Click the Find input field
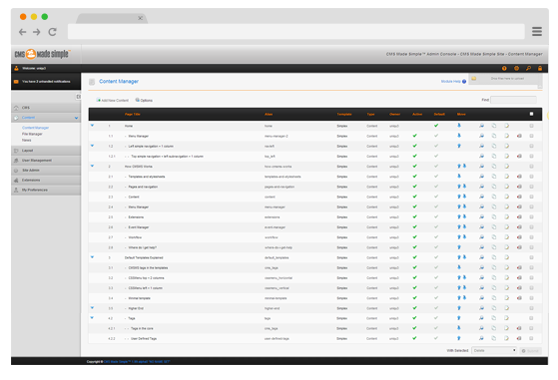This screenshot has width=558, height=380. coord(513,100)
